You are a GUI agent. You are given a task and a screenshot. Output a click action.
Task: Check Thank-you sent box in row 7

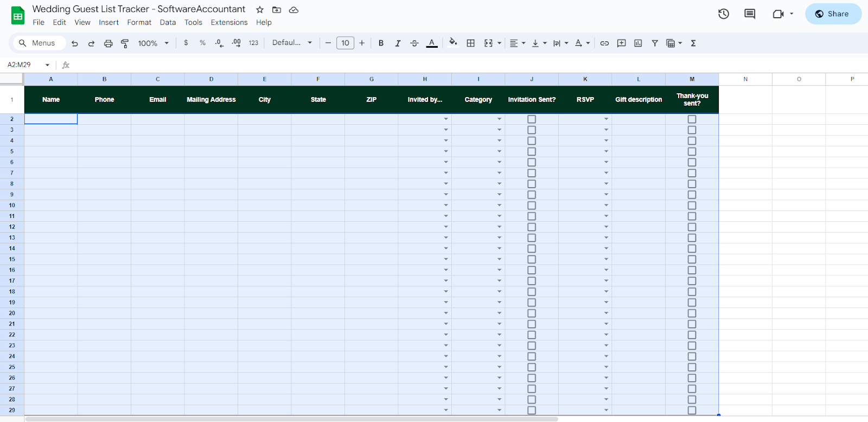(x=692, y=173)
